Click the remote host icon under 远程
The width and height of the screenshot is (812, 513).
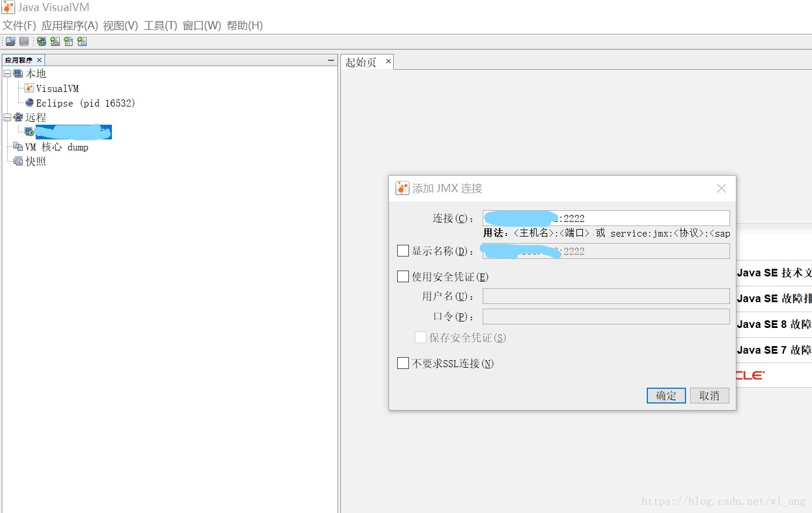coord(29,132)
